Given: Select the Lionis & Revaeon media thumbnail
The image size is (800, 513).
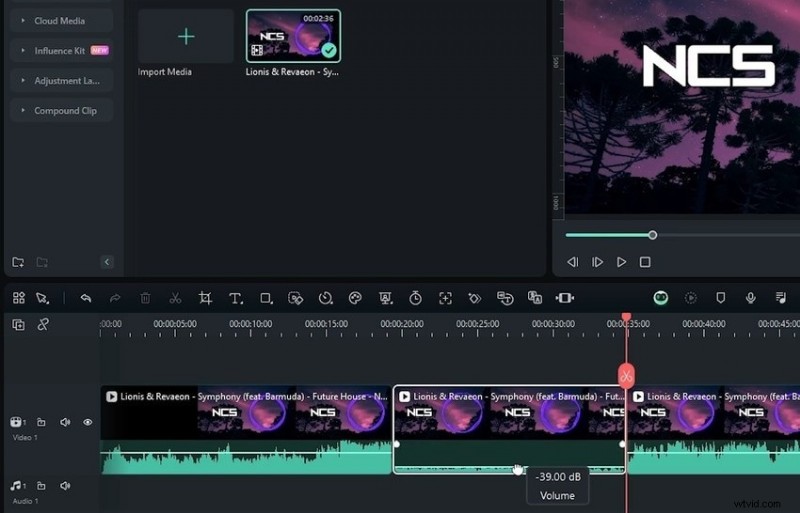Looking at the screenshot, I should (293, 36).
